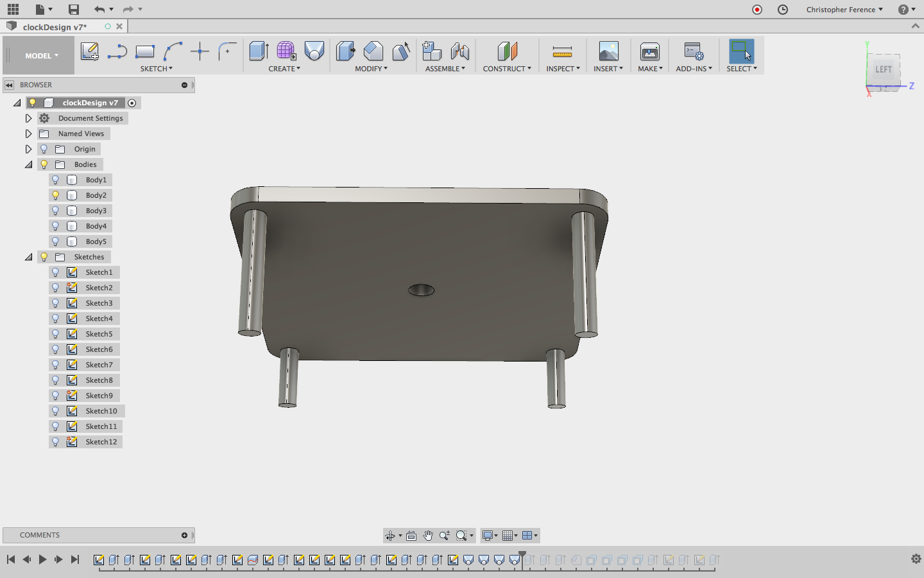924x578 pixels.
Task: Open the Insert image icon
Action: 608,51
